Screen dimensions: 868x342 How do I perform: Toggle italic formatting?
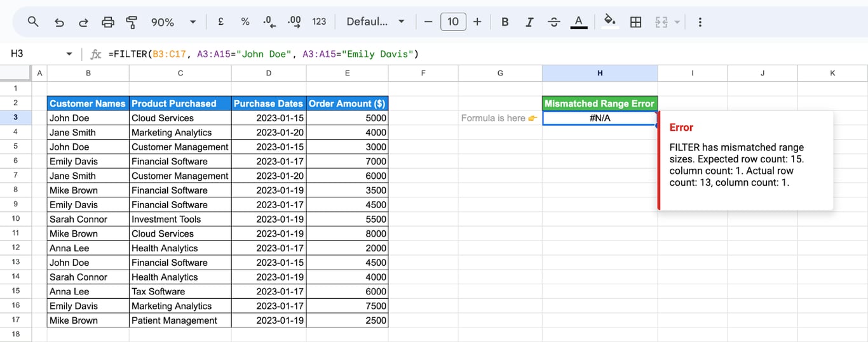(529, 22)
